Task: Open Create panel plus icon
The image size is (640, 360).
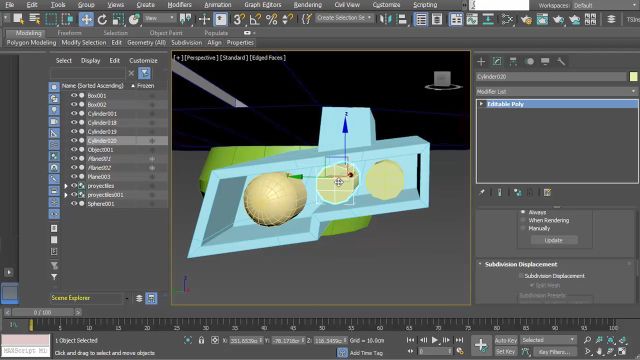Action: 481,62
